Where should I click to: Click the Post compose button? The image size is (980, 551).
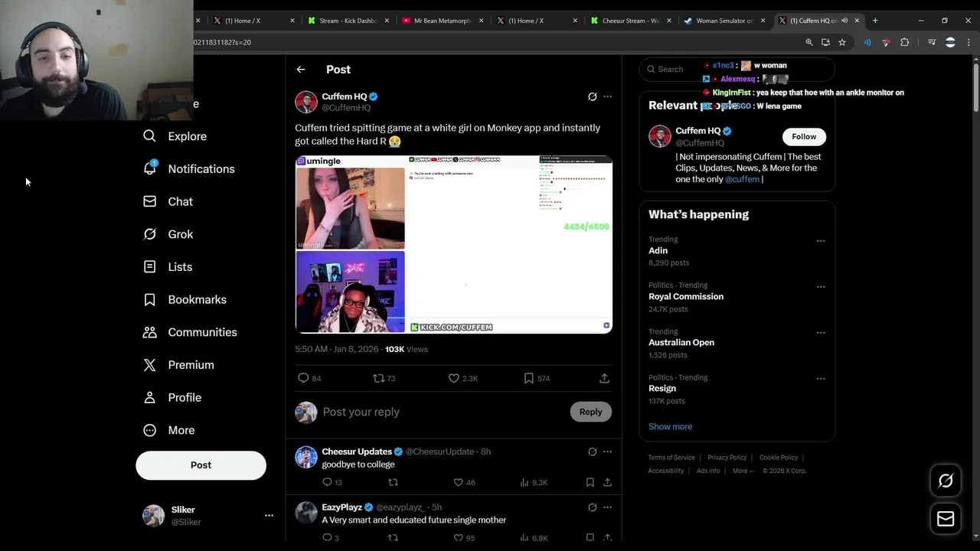tap(201, 465)
